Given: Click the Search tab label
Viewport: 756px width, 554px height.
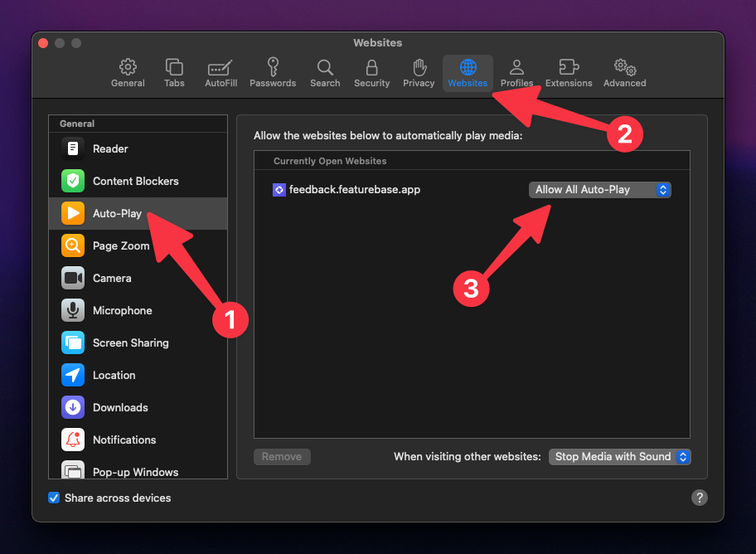Looking at the screenshot, I should click(325, 83).
